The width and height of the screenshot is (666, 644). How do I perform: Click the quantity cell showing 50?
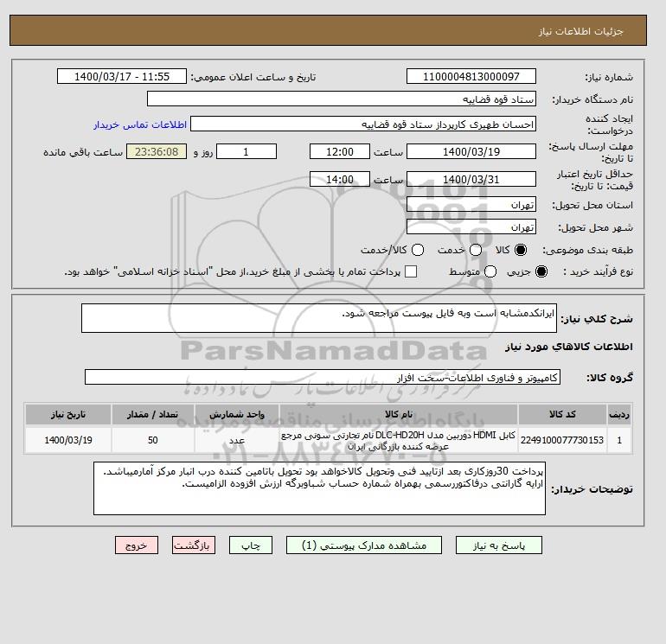(x=153, y=440)
